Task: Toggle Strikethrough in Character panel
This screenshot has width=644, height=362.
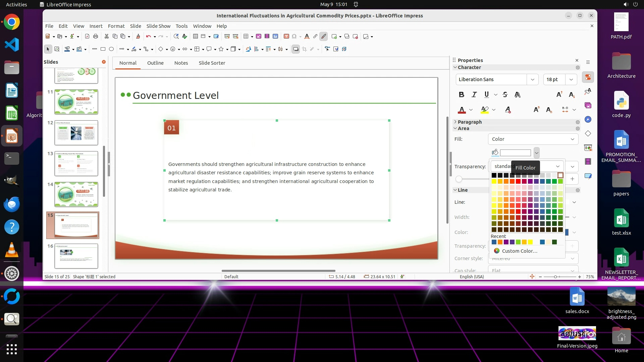Action: click(x=505, y=95)
